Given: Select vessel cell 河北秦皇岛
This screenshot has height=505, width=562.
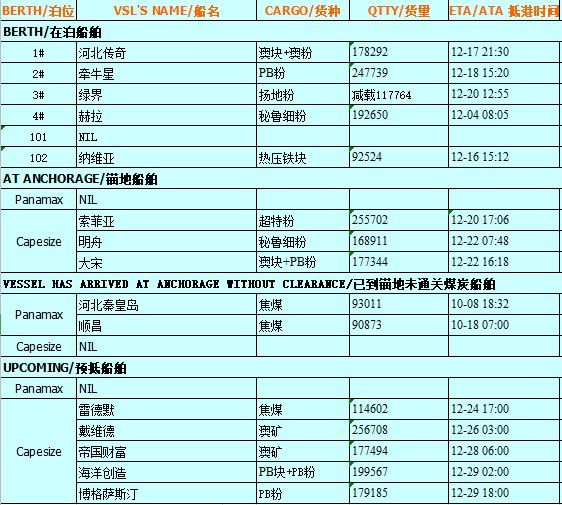Looking at the screenshot, I should point(167,305).
